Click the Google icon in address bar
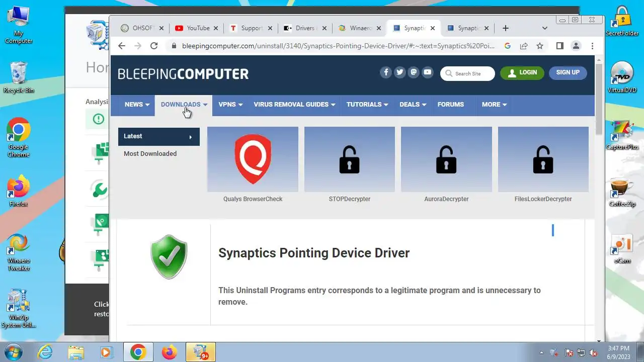 (508, 46)
